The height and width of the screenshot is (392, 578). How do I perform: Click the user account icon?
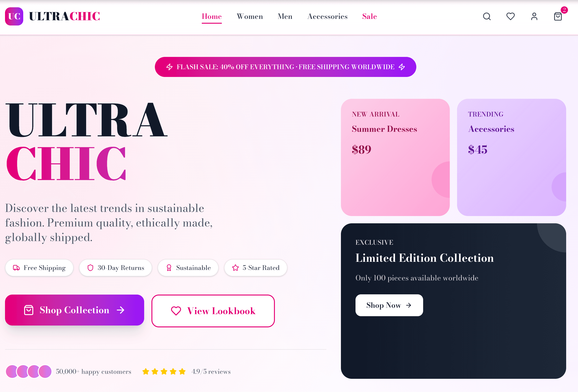tap(534, 16)
